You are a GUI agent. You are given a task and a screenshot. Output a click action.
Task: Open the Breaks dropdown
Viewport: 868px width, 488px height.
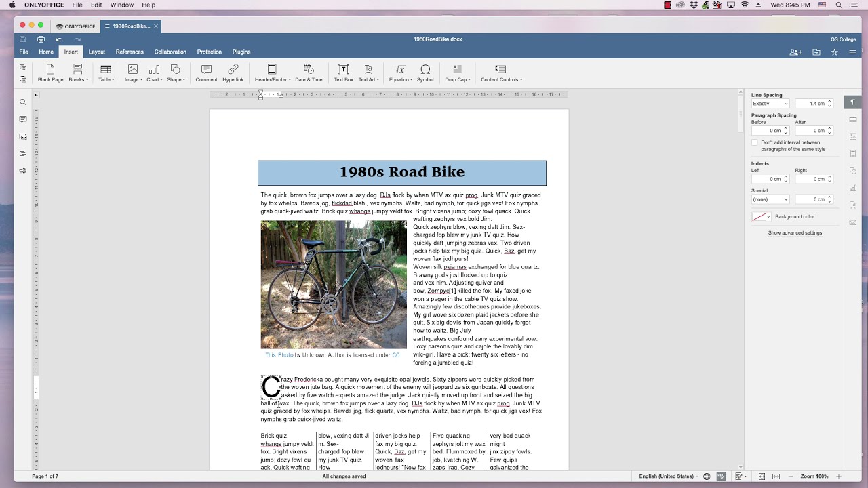pyautogui.click(x=78, y=73)
